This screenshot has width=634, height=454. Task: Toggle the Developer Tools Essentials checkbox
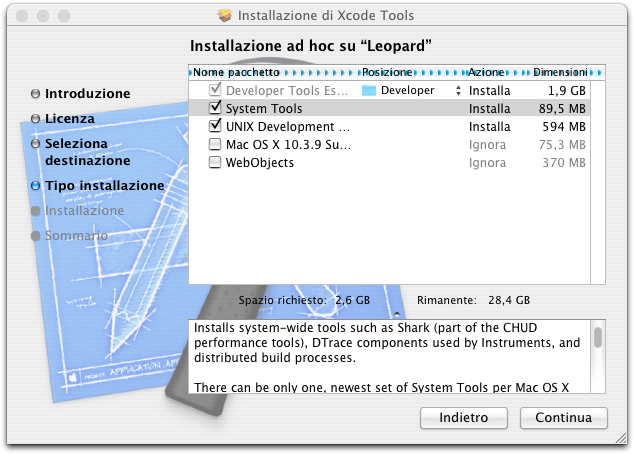click(x=215, y=89)
